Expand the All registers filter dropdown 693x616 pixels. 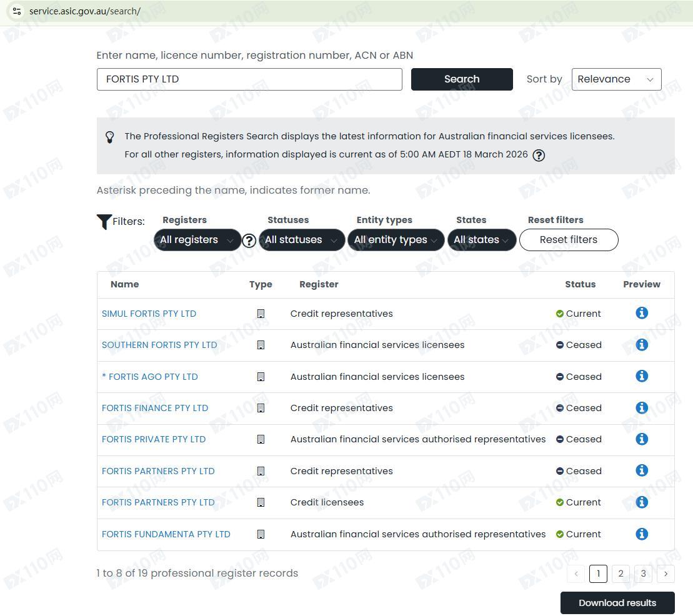pyautogui.click(x=197, y=240)
